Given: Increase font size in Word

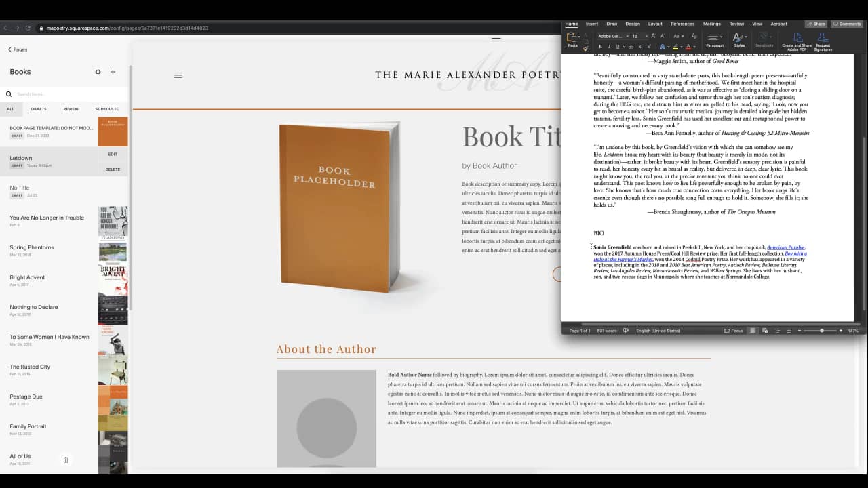Looking at the screenshot, I should tap(653, 36).
